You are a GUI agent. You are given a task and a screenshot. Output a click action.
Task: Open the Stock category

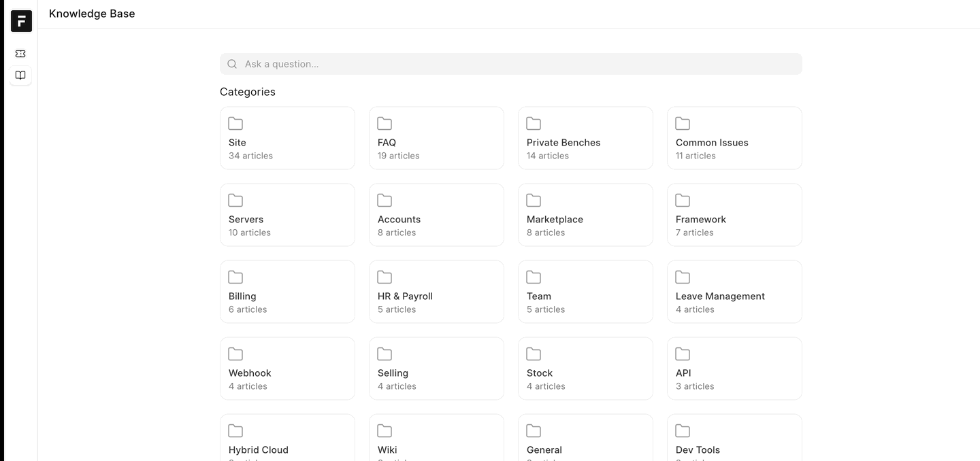coord(585,368)
